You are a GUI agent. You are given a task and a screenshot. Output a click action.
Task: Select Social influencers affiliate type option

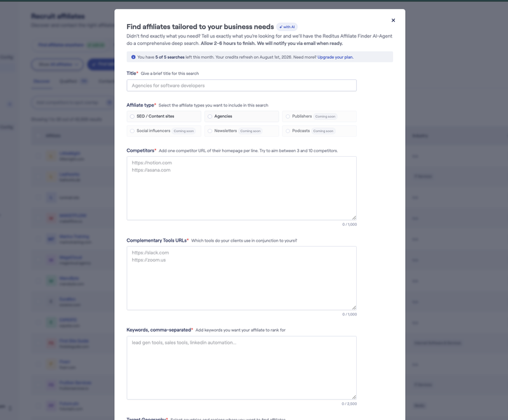[164, 131]
